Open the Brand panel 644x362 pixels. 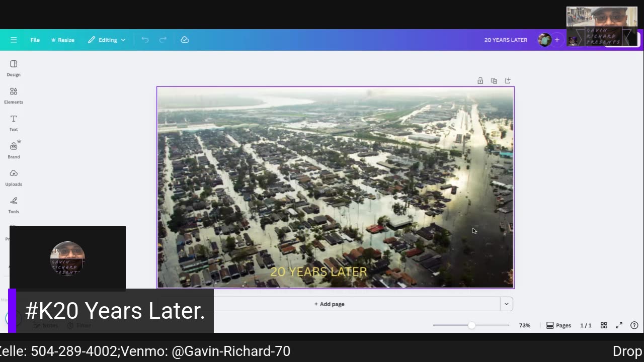[x=14, y=150]
